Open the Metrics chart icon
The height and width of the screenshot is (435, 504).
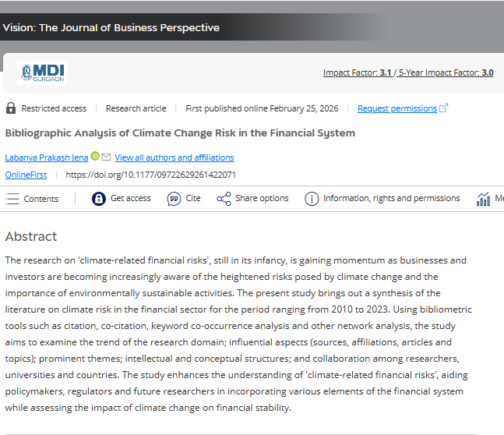click(484, 199)
